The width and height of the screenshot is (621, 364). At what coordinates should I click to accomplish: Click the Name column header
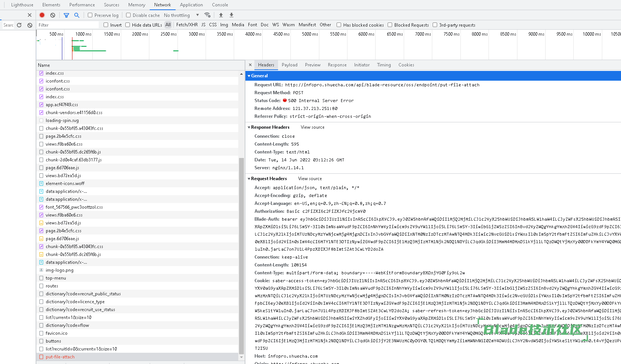(44, 65)
